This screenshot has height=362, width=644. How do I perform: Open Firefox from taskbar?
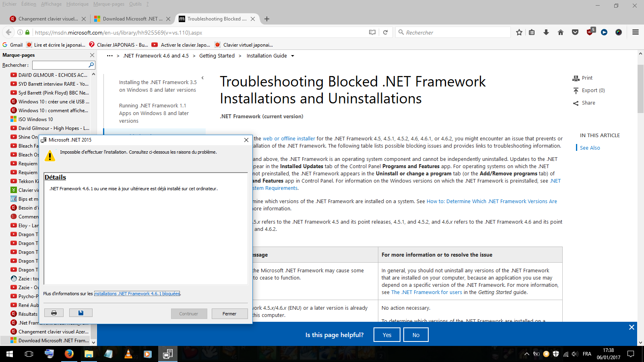69,354
